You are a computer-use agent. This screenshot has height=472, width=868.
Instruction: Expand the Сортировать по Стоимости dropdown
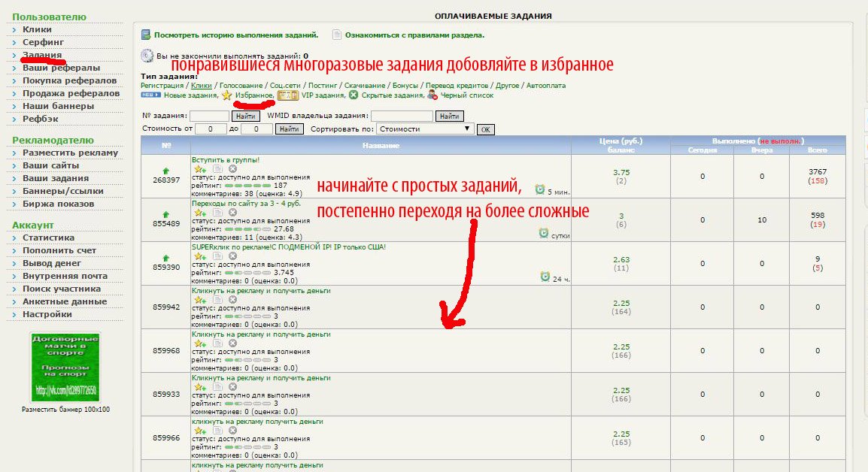(424, 129)
